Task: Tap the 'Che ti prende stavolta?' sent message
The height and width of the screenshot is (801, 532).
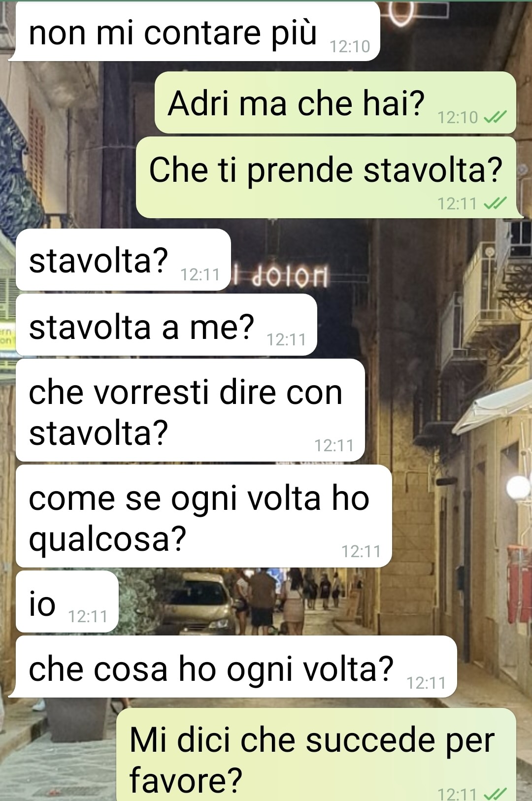Action: 326,177
